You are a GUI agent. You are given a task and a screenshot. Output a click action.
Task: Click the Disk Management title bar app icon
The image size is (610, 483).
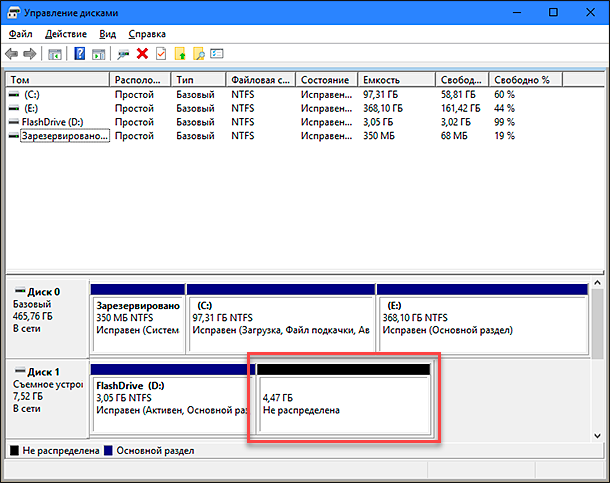tap(13, 13)
